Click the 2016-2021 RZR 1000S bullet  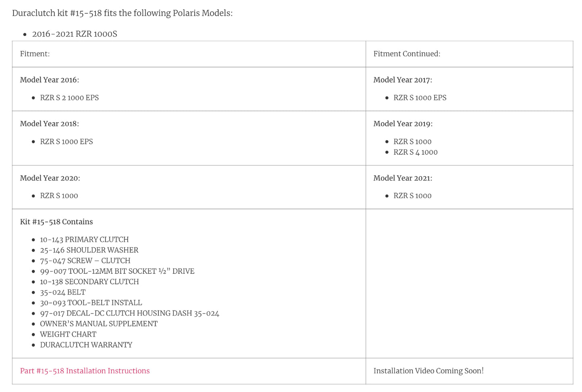coord(75,34)
